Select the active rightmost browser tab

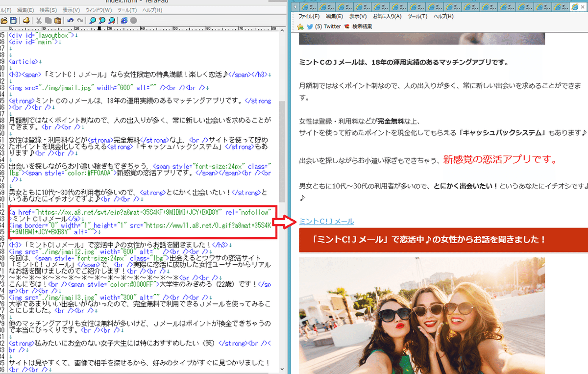[578, 6]
